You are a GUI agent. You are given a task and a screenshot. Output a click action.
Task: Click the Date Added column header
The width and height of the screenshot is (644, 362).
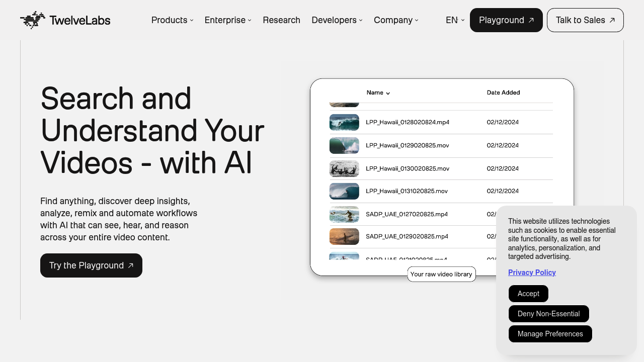(x=503, y=93)
